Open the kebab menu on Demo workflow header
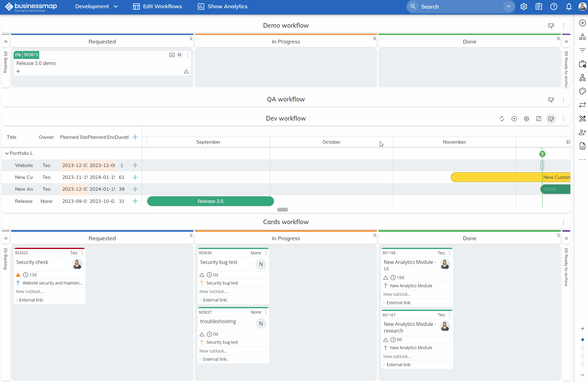This screenshot has width=588, height=382. pos(563,26)
